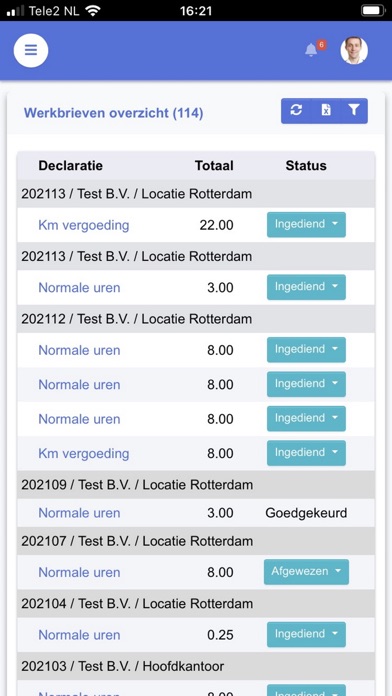Select the Totaal column header
Image resolution: width=392 pixels, height=696 pixels.
coord(214,166)
